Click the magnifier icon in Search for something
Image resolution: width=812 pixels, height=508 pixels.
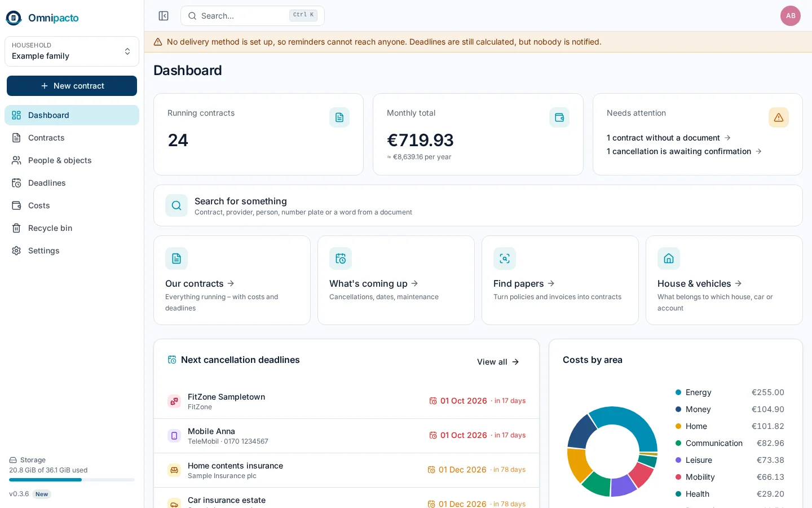tap(176, 205)
